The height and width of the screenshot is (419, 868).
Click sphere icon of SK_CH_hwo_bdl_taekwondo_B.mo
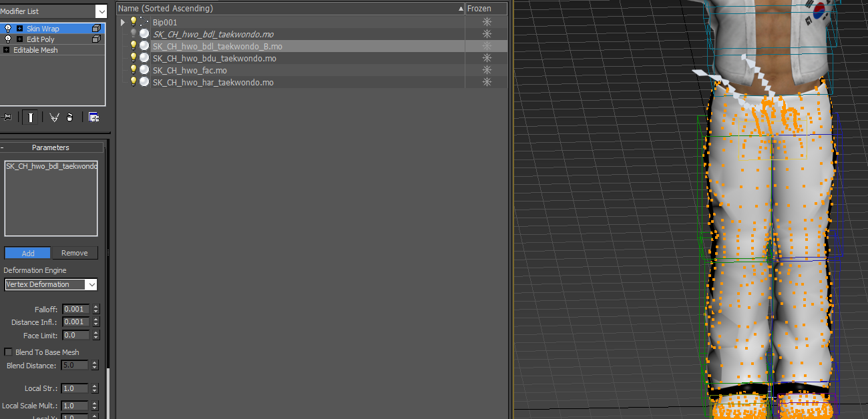(x=144, y=46)
